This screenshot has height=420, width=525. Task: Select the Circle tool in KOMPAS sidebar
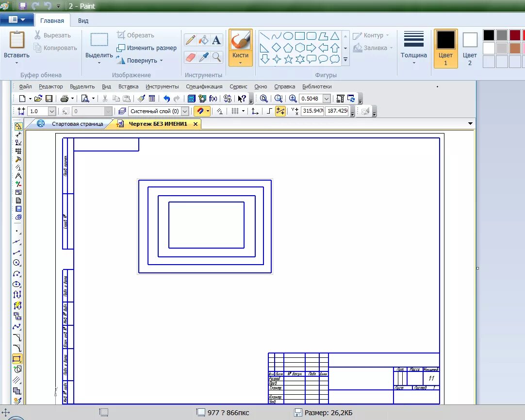(17, 263)
